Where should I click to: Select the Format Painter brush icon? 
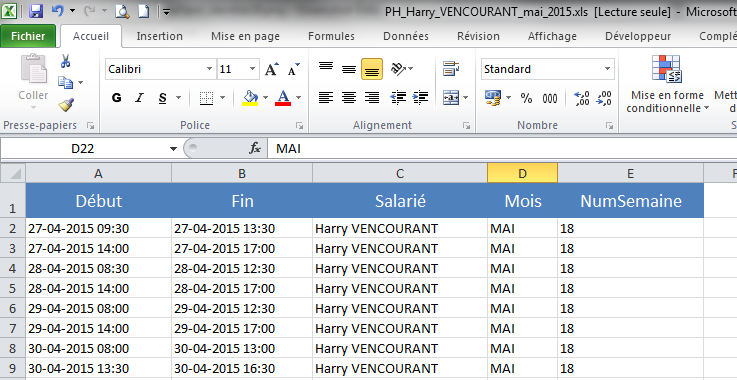point(66,104)
